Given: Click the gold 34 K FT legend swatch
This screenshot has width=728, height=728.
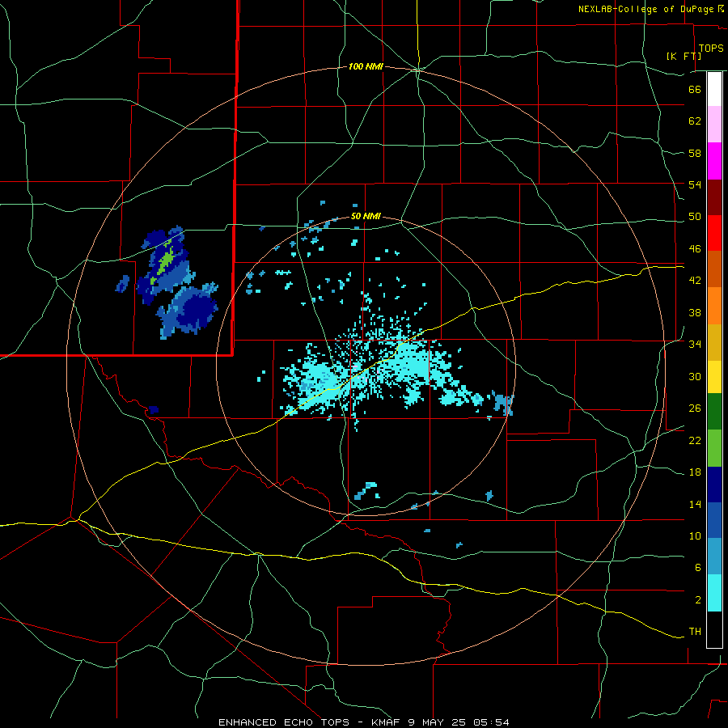Looking at the screenshot, I should pyautogui.click(x=714, y=342).
